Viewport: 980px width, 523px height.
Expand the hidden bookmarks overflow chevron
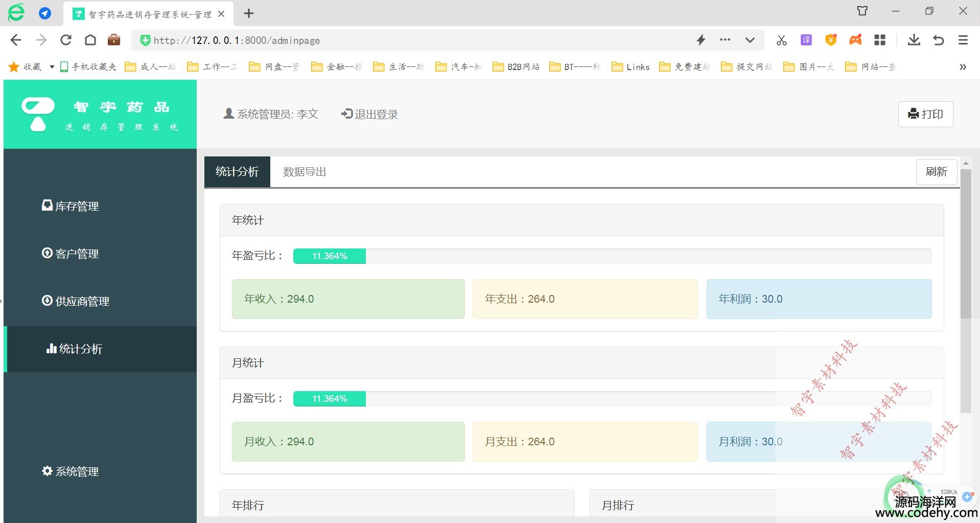(x=963, y=67)
